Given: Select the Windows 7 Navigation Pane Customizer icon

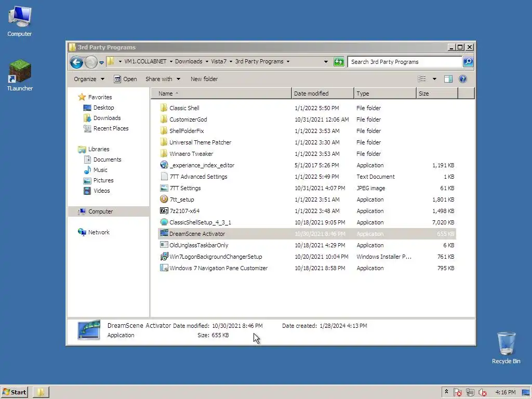Looking at the screenshot, I should 164,268.
